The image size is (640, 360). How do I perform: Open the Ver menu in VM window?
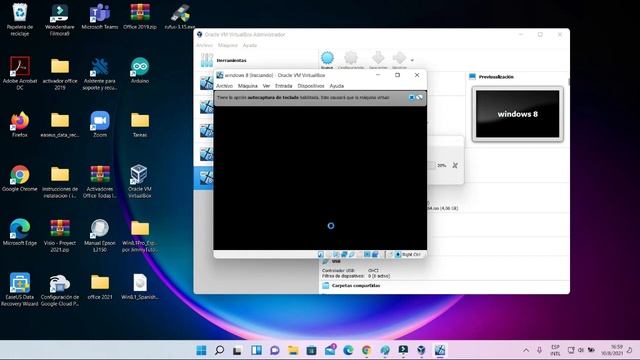[x=266, y=86]
